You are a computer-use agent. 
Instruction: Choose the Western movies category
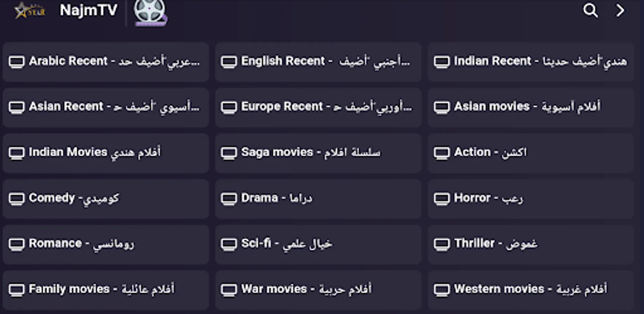531,290
